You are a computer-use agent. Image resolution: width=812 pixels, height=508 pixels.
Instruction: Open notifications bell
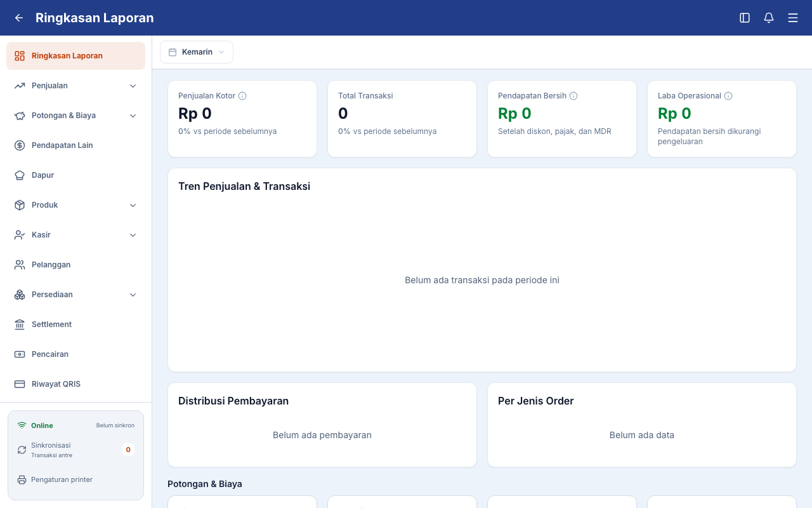click(x=769, y=18)
